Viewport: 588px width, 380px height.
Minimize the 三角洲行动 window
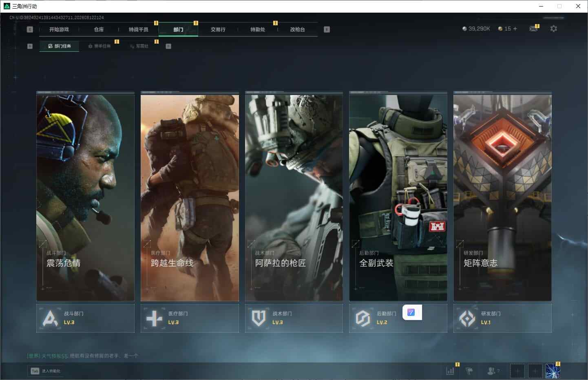point(541,6)
